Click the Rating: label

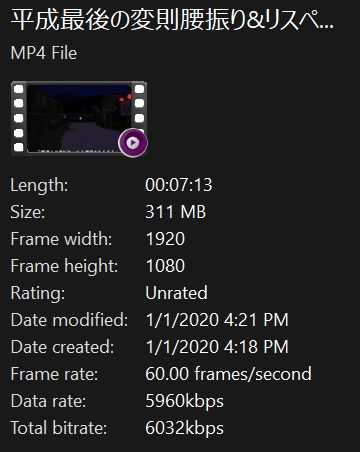[x=38, y=293]
